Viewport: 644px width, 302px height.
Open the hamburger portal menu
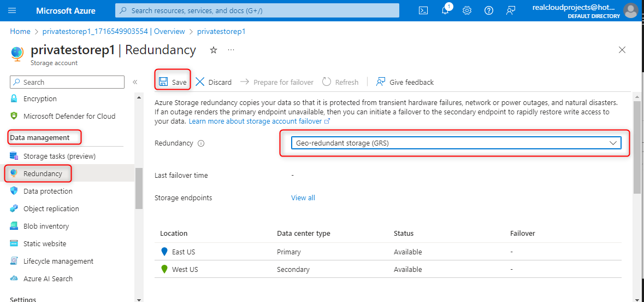[13, 10]
